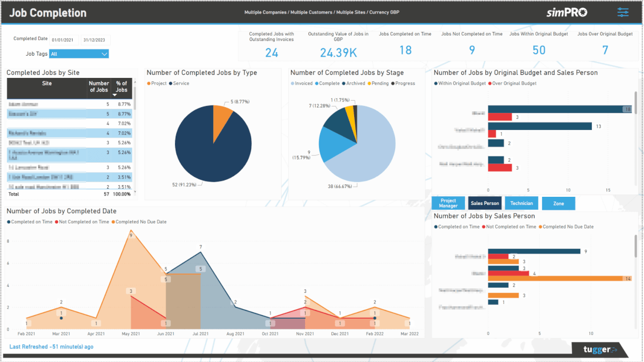This screenshot has width=644, height=362.
Task: Click the Complete legend item in stage chart
Action: 327,83
